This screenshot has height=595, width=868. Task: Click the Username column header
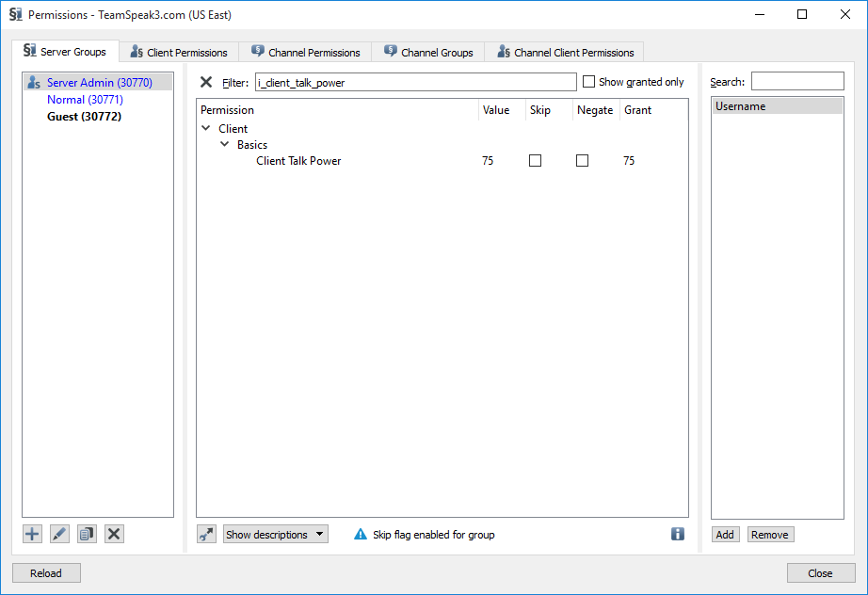[x=778, y=105]
